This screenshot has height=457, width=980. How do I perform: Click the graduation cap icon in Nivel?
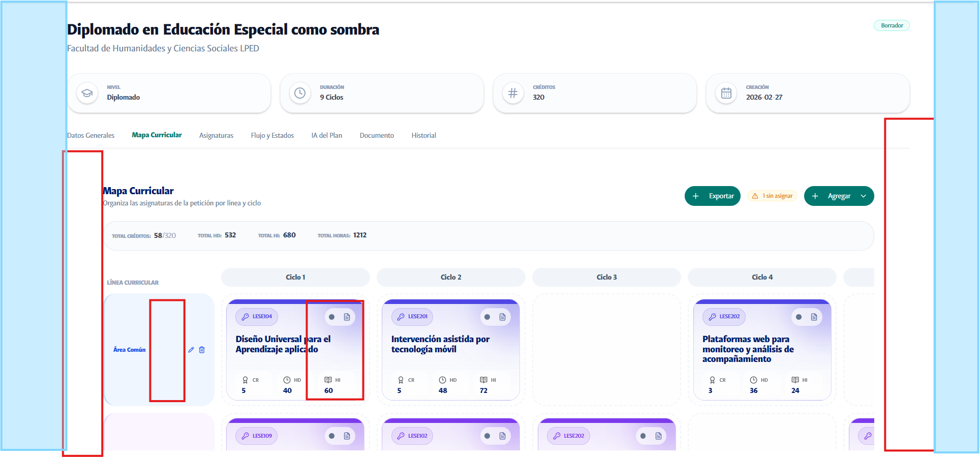point(87,94)
